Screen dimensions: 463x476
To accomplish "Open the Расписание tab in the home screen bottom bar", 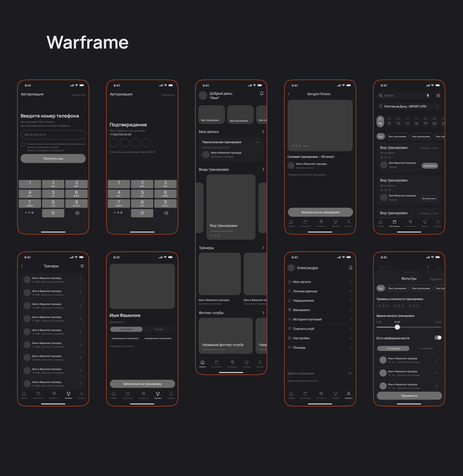I will [216, 364].
